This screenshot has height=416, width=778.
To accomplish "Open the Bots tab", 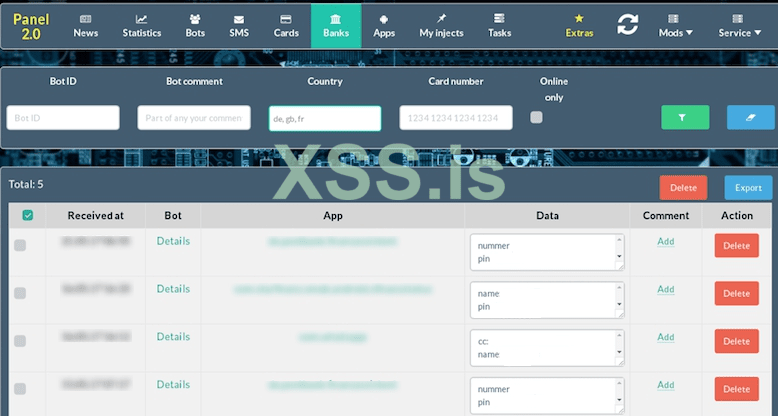I will (x=195, y=26).
